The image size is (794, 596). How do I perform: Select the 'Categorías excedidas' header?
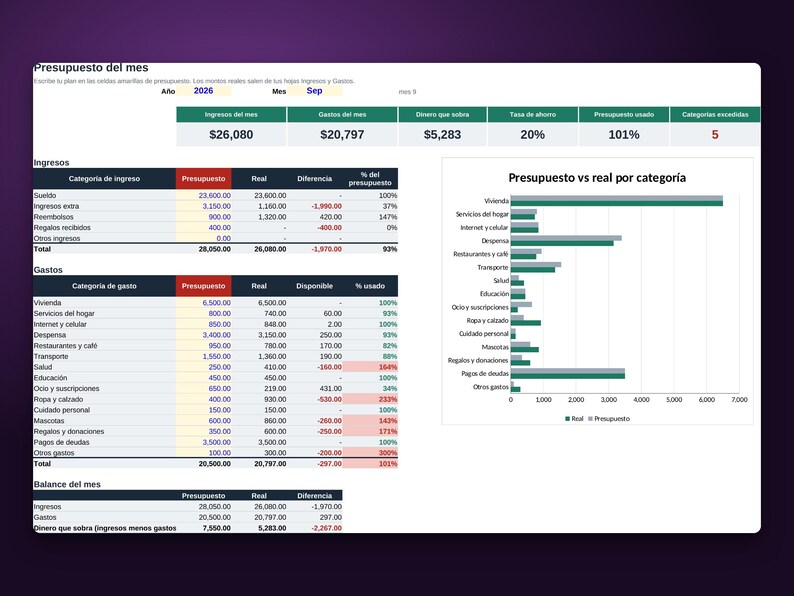[x=715, y=114]
